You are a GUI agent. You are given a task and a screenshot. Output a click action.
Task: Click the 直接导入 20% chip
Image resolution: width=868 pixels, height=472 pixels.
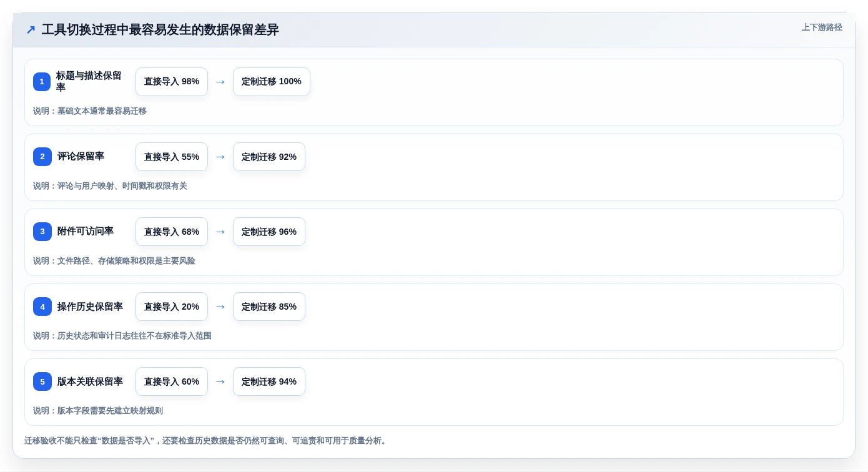point(172,307)
